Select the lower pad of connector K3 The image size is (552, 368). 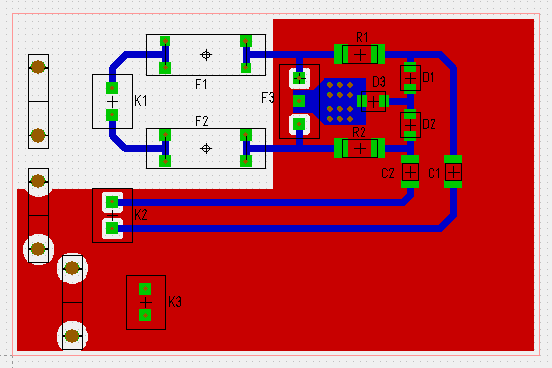[x=145, y=315]
